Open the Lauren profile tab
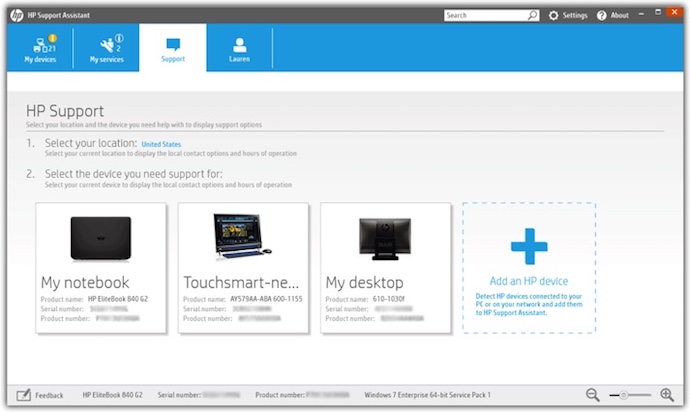Image resolution: width=691 pixels, height=412 pixels. point(239,48)
